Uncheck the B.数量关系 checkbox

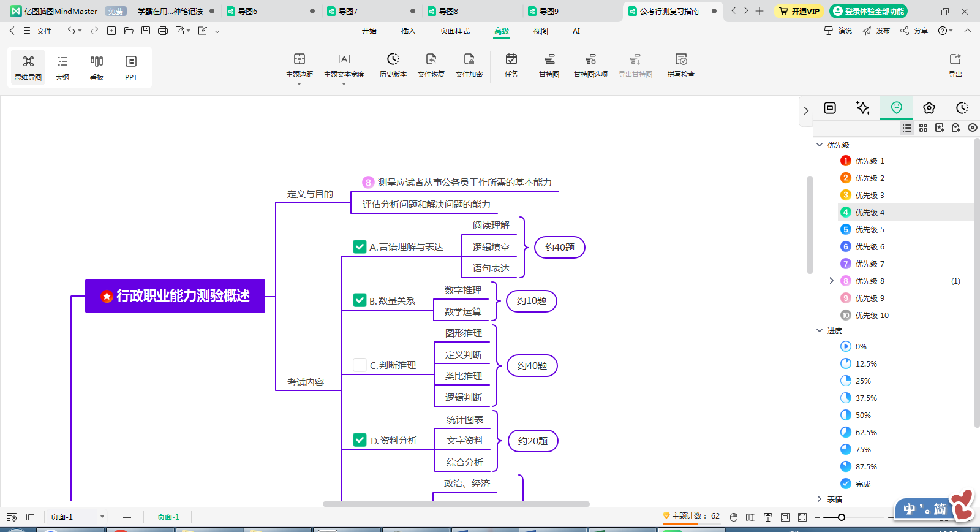tap(360, 300)
